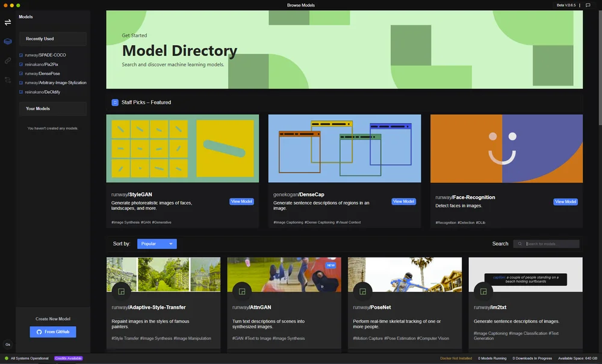Click the Gs user avatar icon
This screenshot has height=364, width=602.
8,344
